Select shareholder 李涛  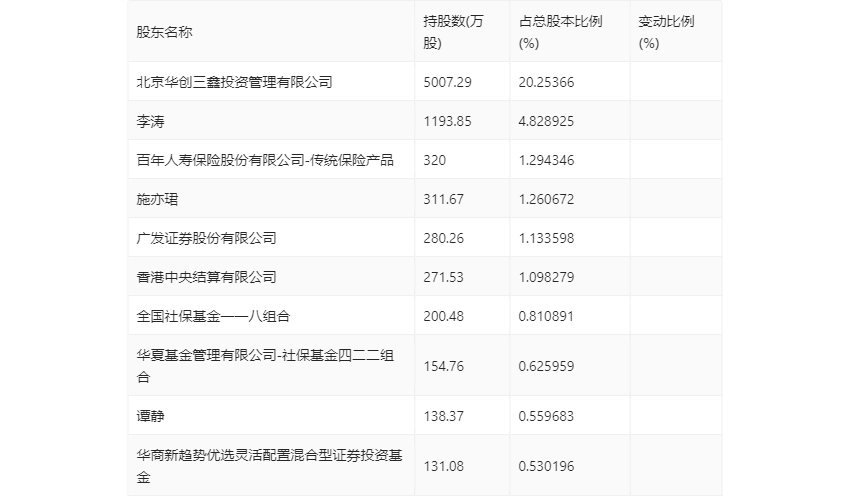pos(150,121)
